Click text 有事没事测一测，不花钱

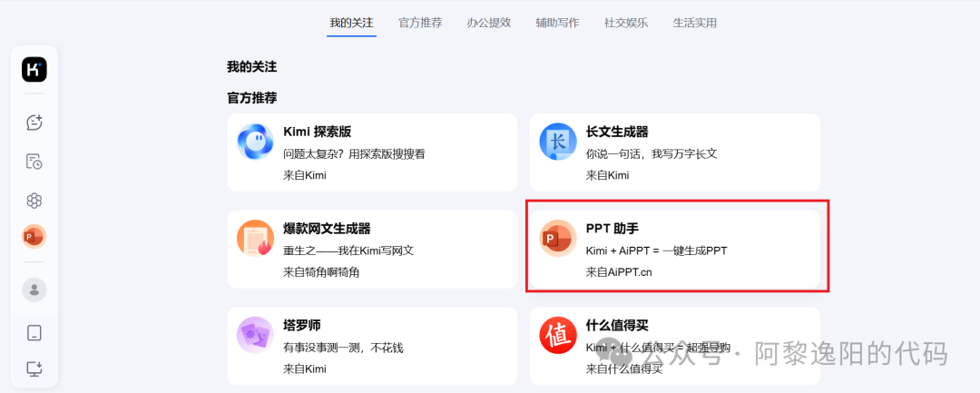click(x=343, y=348)
